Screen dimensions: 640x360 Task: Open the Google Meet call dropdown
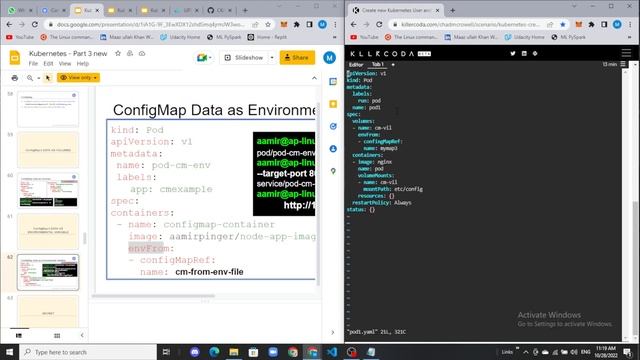tap(204, 58)
